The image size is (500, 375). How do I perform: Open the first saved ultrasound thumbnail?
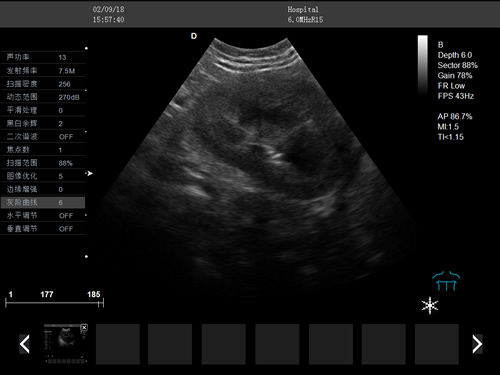pos(65,343)
